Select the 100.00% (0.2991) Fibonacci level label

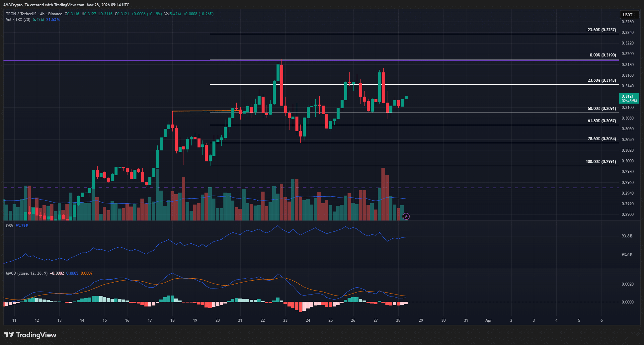(601, 162)
